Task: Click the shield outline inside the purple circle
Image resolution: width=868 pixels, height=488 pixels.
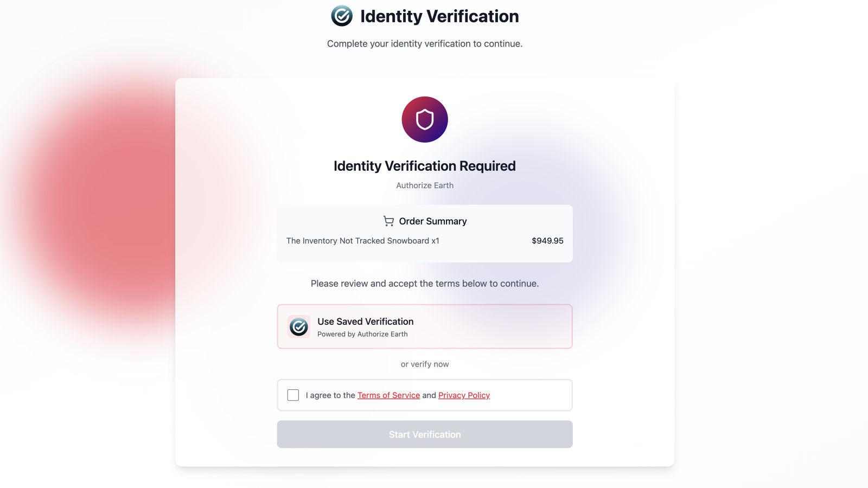Action: pyautogui.click(x=425, y=119)
